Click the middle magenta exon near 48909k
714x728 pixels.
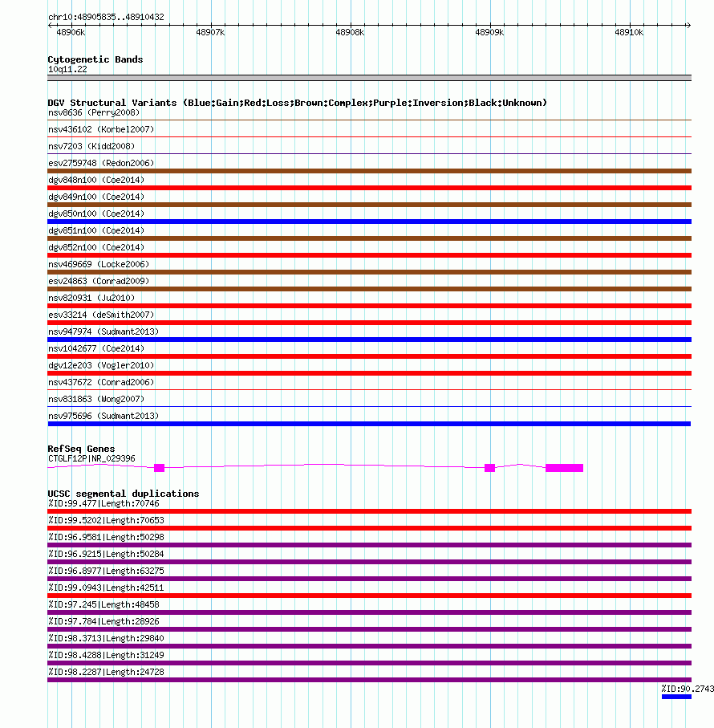(x=489, y=468)
